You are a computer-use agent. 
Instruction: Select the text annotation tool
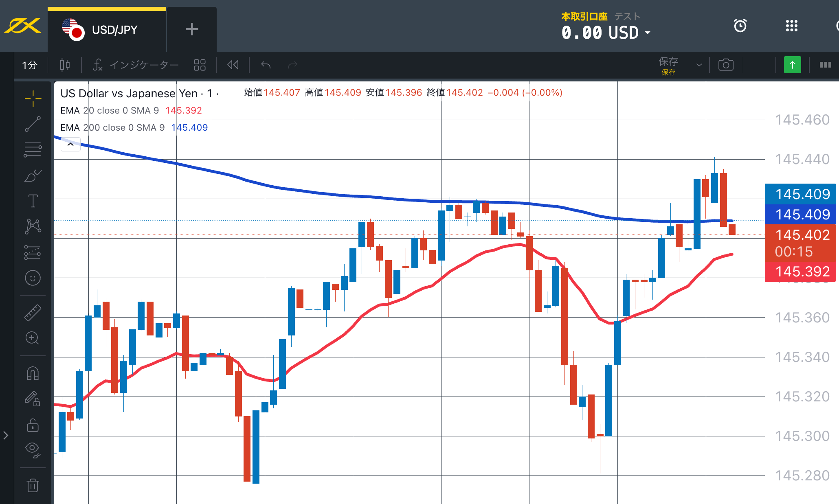point(33,201)
